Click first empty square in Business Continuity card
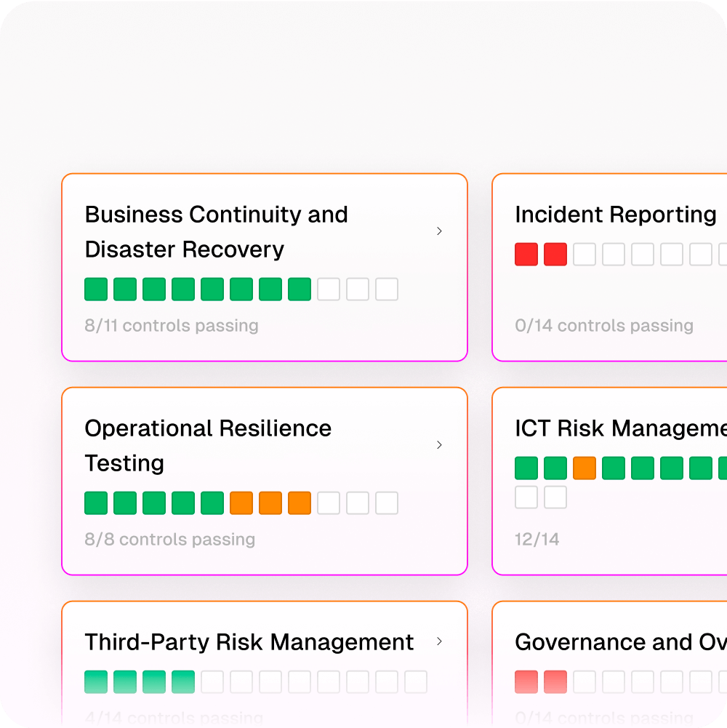The height and width of the screenshot is (728, 727). point(329,289)
